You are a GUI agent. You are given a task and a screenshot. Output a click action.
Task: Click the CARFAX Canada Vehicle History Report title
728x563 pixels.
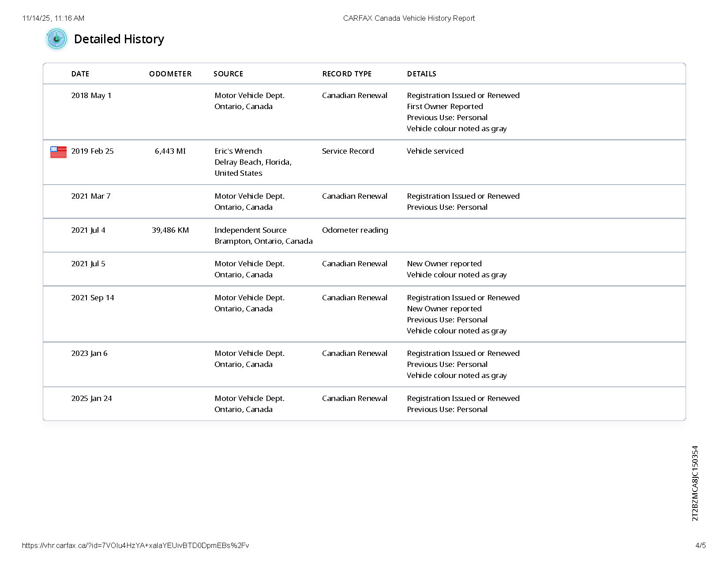tap(409, 18)
